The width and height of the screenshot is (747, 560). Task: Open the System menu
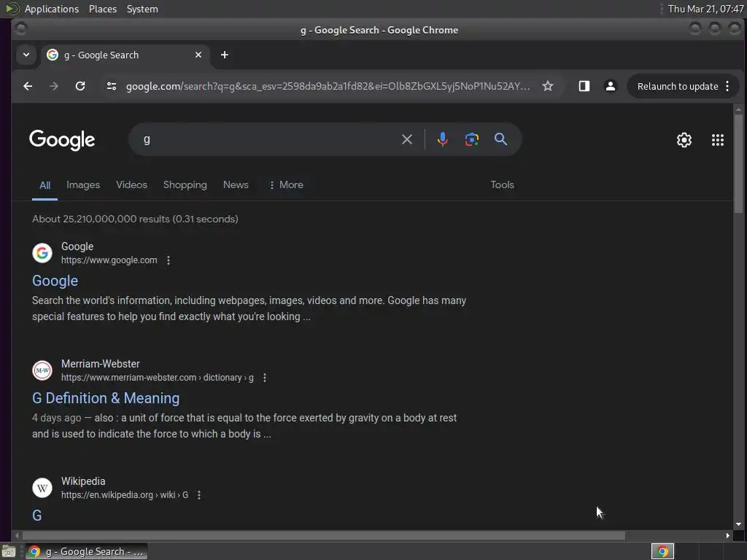[x=142, y=9]
